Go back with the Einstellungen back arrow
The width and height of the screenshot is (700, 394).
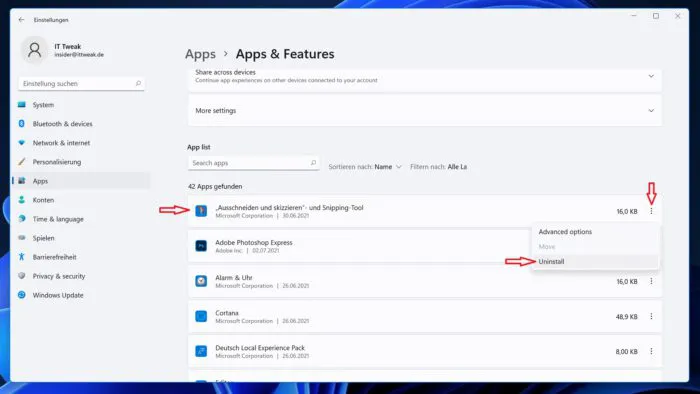[21, 20]
